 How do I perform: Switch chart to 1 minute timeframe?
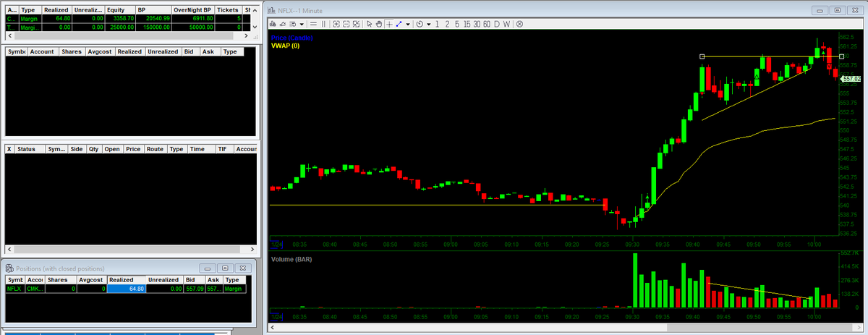(437, 24)
